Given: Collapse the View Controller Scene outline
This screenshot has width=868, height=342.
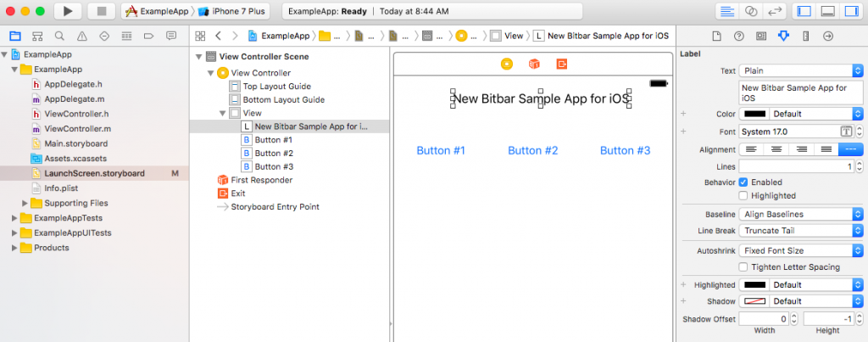Looking at the screenshot, I should (198, 57).
